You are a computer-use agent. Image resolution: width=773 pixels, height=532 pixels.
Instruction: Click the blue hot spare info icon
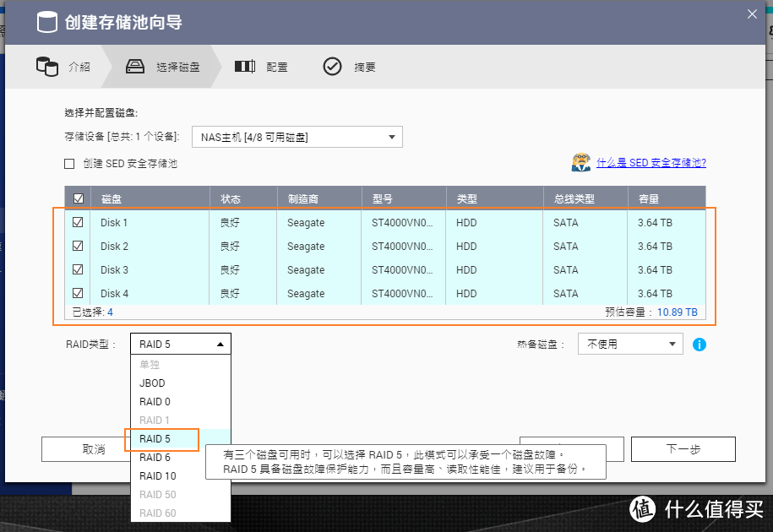(699, 345)
